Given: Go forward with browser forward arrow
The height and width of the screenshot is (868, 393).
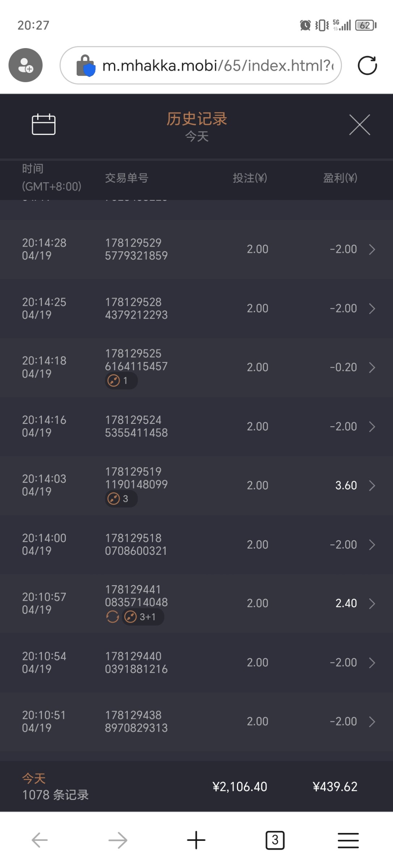Looking at the screenshot, I should pyautogui.click(x=118, y=840).
